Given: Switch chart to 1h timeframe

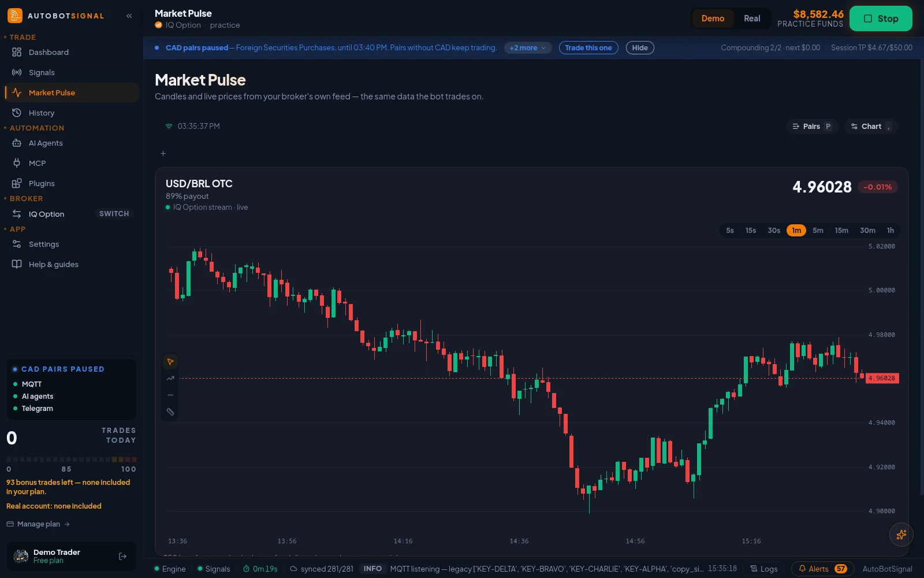Looking at the screenshot, I should pyautogui.click(x=891, y=231).
